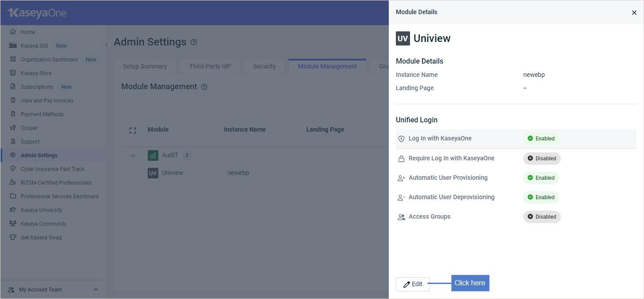Open the Cyber Insurance Fast Track shield icon
Viewport: 644px width, 299px height.
pos(13,169)
